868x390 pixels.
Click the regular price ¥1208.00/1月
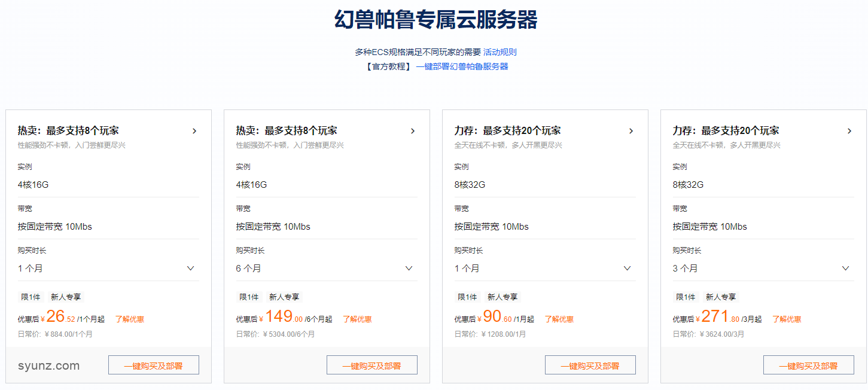tap(504, 334)
